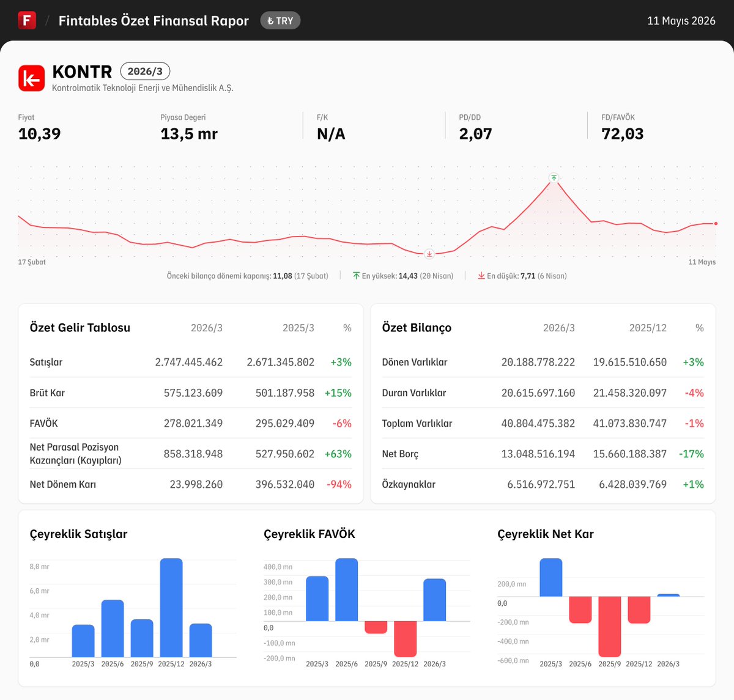Image resolution: width=734 pixels, height=700 pixels.
Task: Click the Satışlar row label
Action: [x=46, y=362]
